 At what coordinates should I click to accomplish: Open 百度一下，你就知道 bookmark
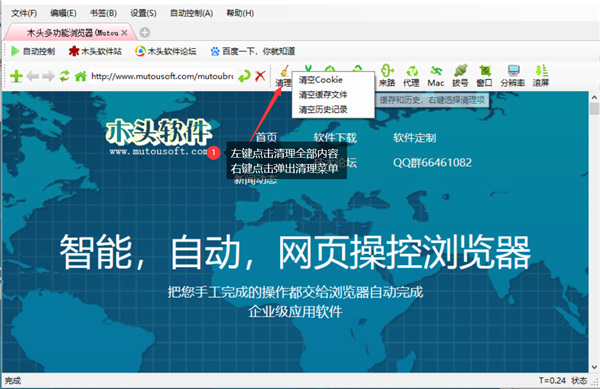(x=253, y=51)
